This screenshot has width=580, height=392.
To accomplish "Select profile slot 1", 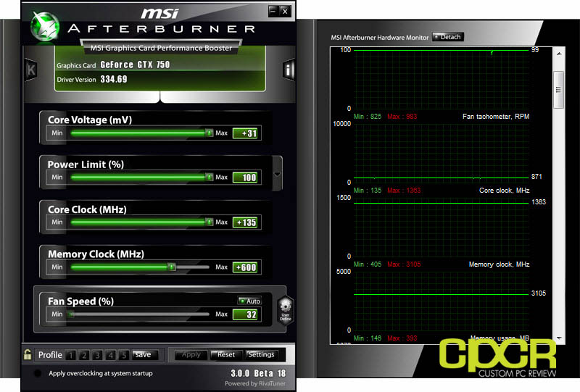I will click(70, 355).
